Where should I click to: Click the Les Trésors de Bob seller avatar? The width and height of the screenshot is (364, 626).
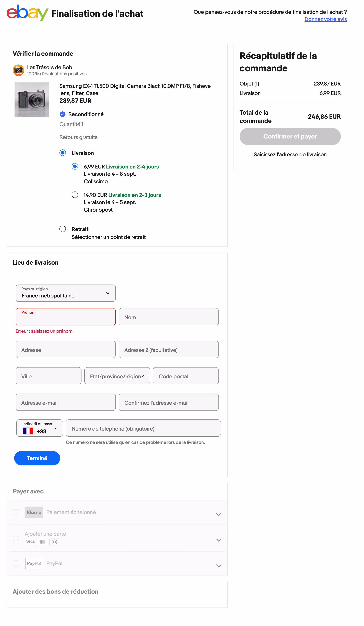(x=18, y=70)
